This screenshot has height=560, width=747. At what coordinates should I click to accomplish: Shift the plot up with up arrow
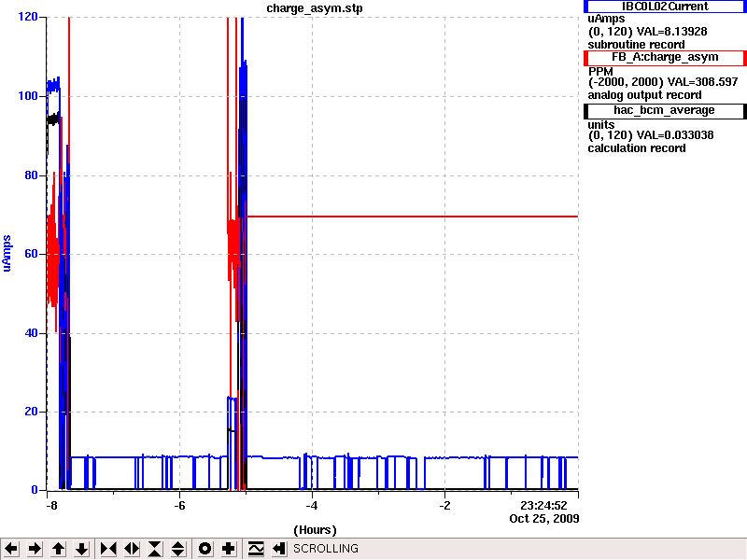59,549
